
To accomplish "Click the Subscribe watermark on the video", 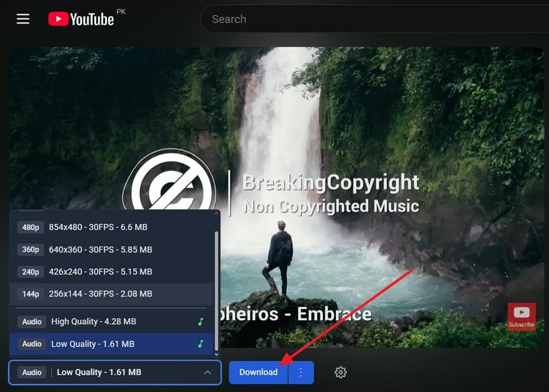I will pos(521,316).
